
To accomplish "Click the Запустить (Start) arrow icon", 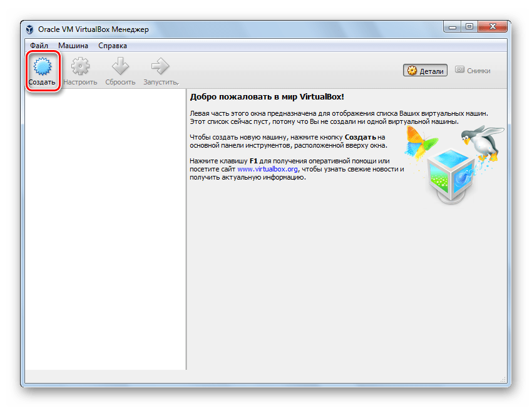I will pyautogui.click(x=161, y=68).
